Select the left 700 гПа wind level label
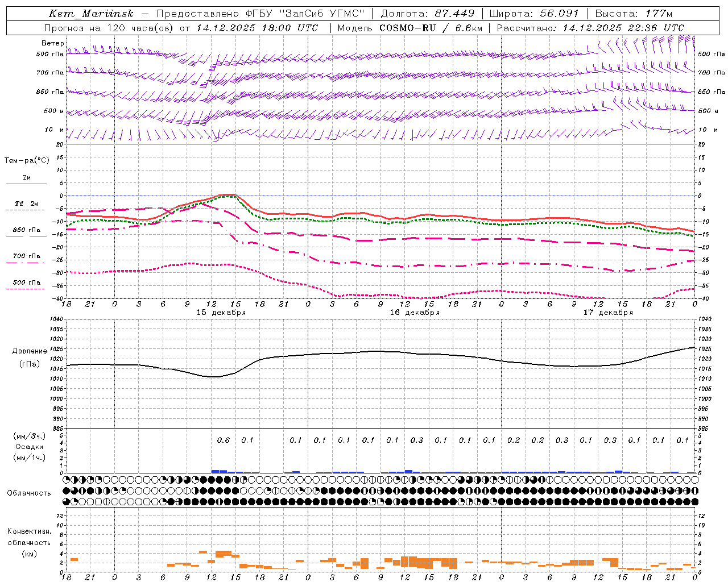The image size is (728, 582). (x=50, y=73)
